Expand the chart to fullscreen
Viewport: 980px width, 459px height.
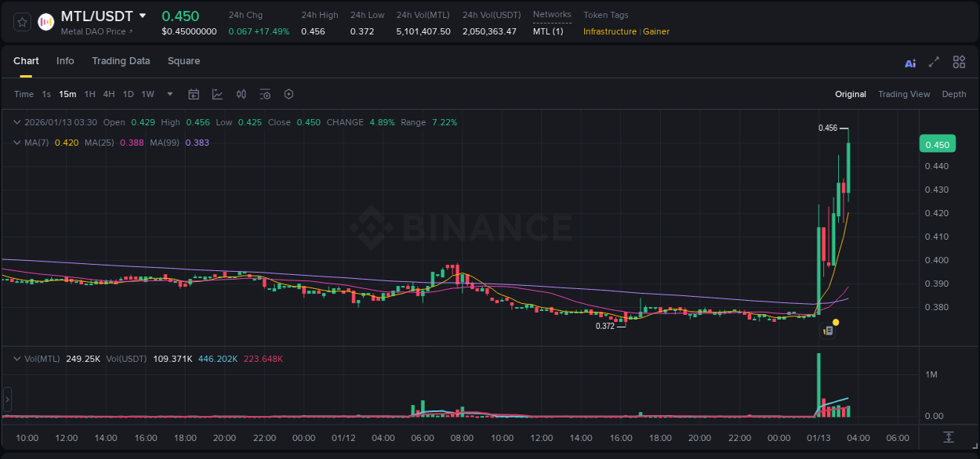click(x=935, y=62)
